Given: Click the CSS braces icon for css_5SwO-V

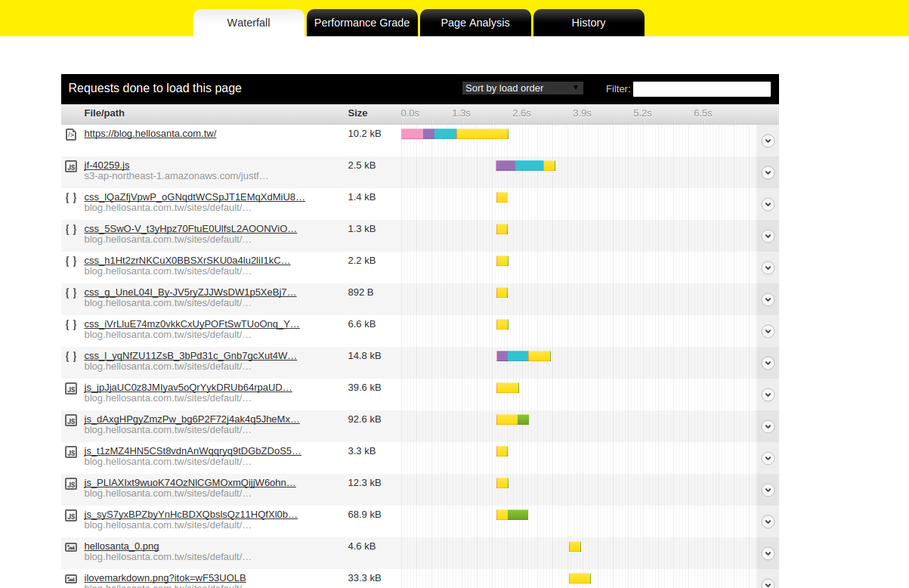Looking at the screenshot, I should coord(71,230).
